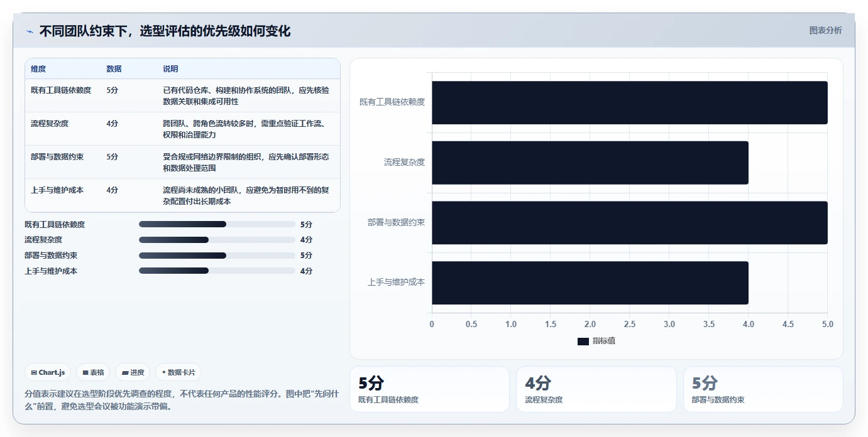Open the 5分 部署与数据约束 data card

(763, 389)
